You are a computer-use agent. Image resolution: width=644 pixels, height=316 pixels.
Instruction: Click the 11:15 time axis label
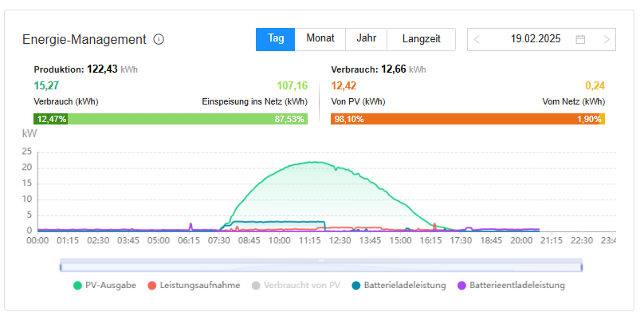coord(310,240)
